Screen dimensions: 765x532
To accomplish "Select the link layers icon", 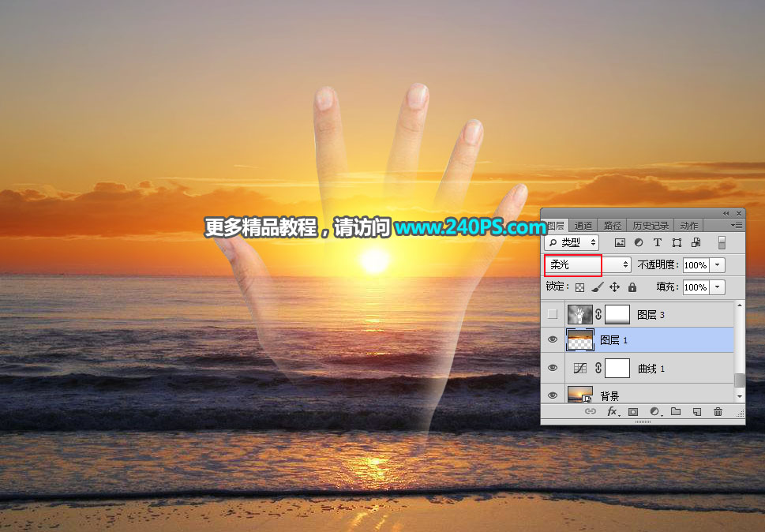I will point(591,411).
